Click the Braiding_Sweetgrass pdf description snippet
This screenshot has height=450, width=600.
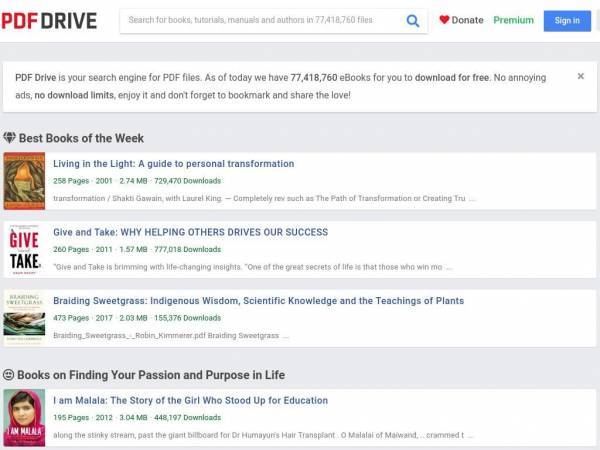pos(171,336)
